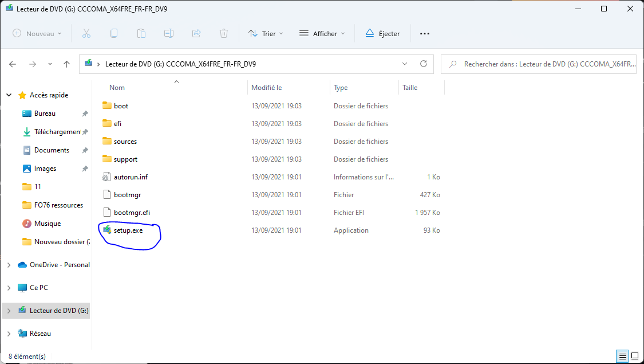
Task: Open FO76 ressources folder in sidebar
Action: click(58, 205)
